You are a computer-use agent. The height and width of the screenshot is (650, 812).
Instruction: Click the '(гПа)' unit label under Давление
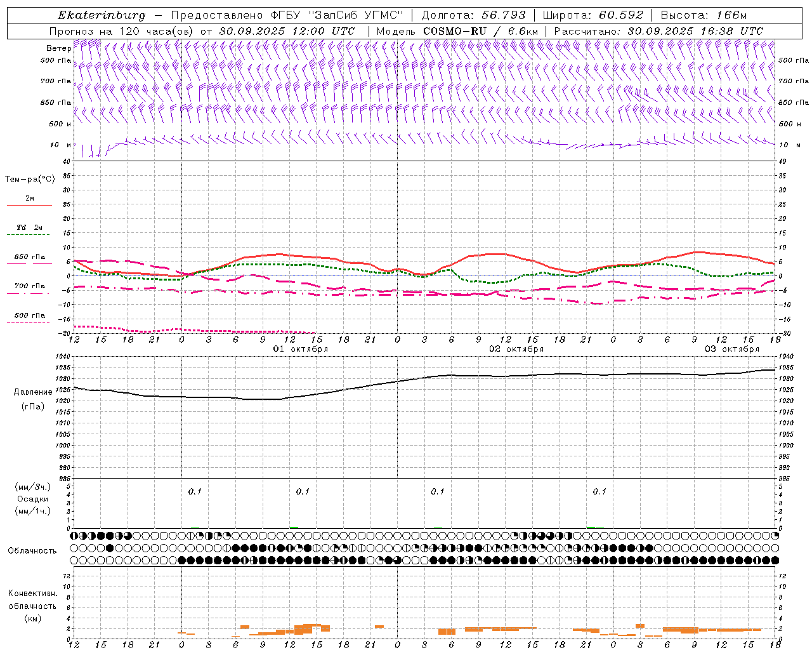pos(33,407)
